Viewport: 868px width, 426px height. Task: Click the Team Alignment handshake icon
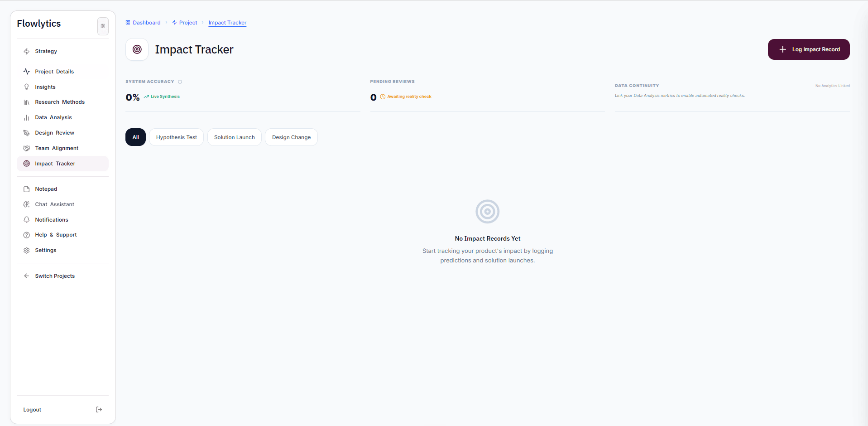pos(27,149)
